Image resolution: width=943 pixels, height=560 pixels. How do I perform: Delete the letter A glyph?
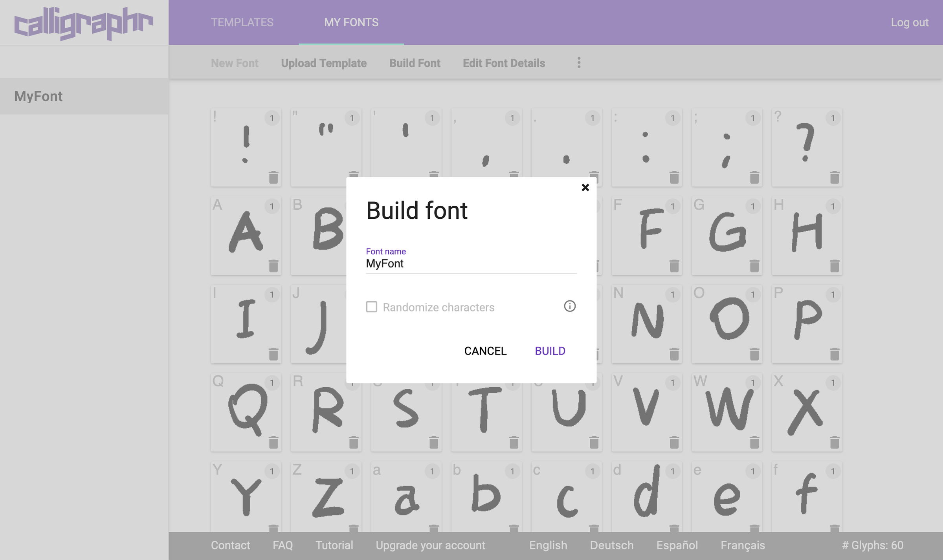pyautogui.click(x=274, y=266)
